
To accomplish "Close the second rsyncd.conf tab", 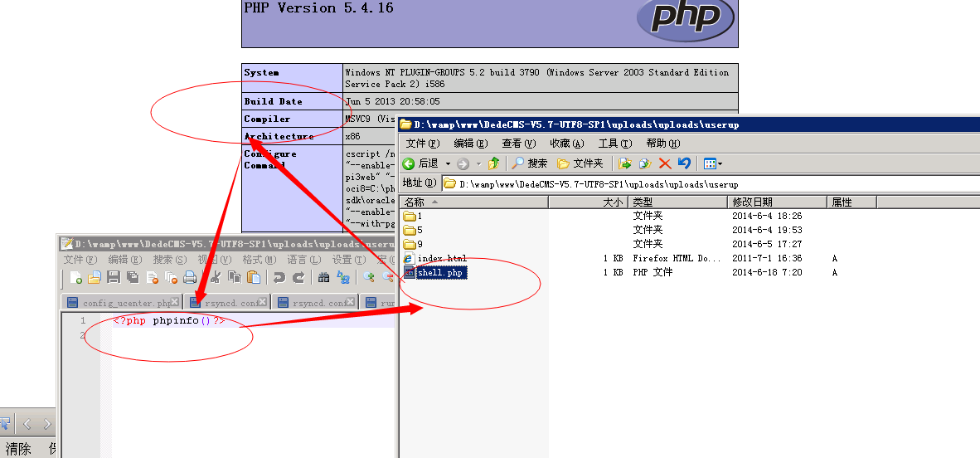I will click(x=350, y=301).
